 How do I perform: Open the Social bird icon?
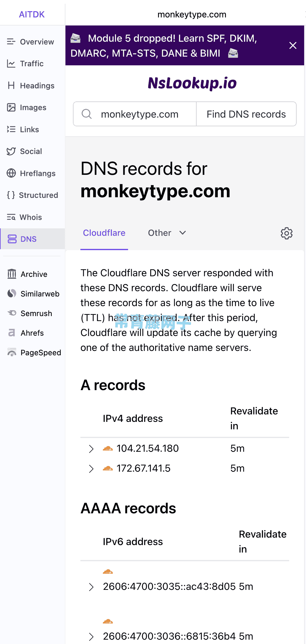(x=11, y=151)
